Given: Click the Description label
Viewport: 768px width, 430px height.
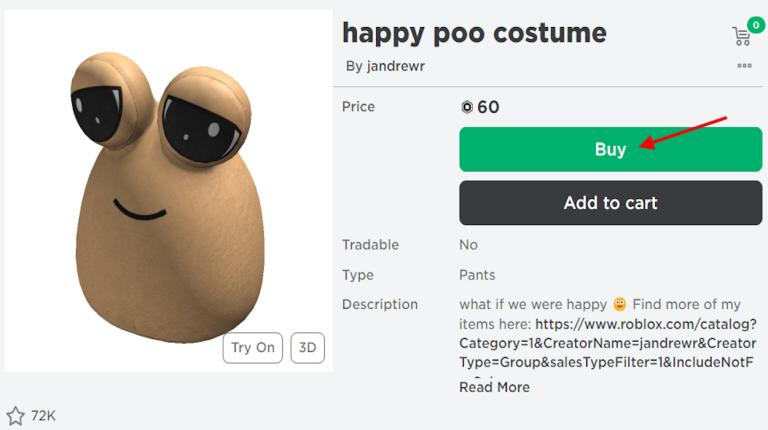Looking at the screenshot, I should pos(379,304).
